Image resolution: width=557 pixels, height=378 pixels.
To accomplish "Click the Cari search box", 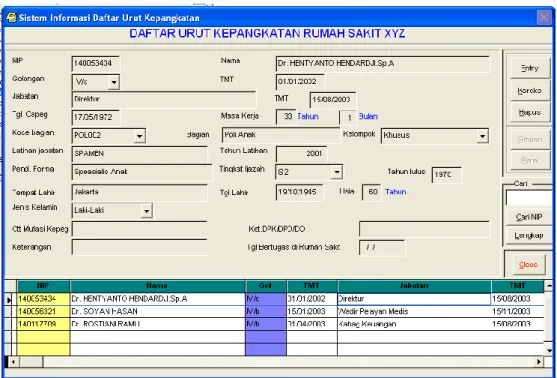I will pos(529,198).
